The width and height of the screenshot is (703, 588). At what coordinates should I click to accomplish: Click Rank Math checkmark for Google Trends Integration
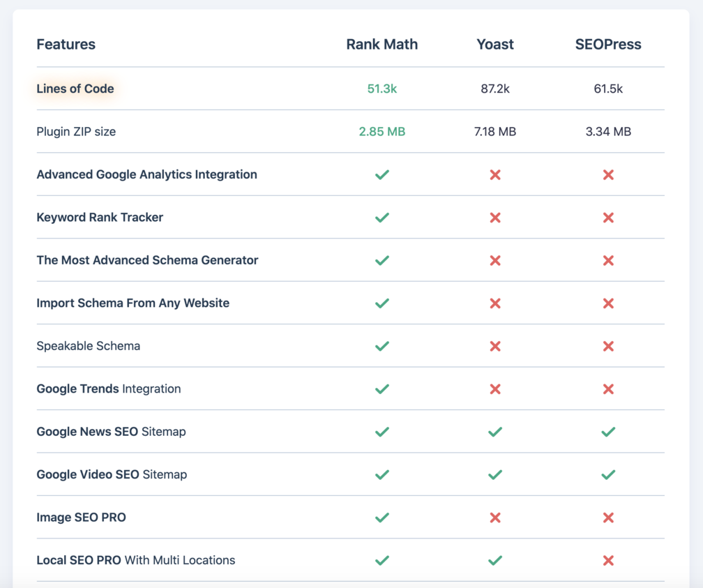pos(382,389)
